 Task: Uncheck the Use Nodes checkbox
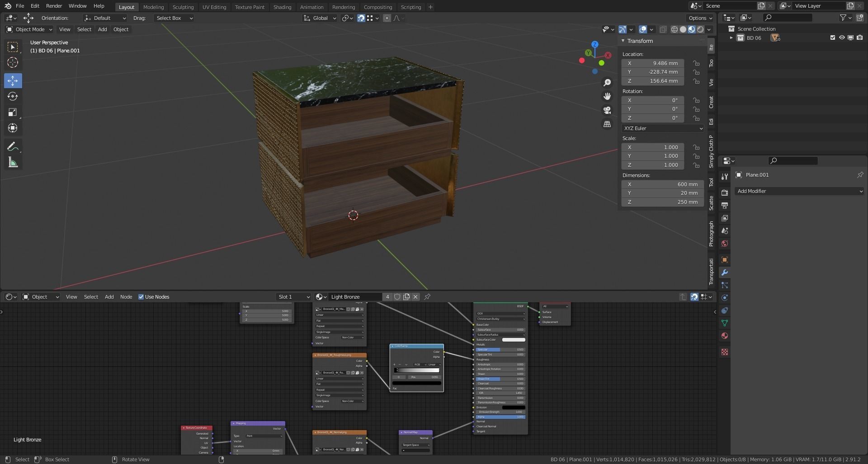[x=141, y=297]
